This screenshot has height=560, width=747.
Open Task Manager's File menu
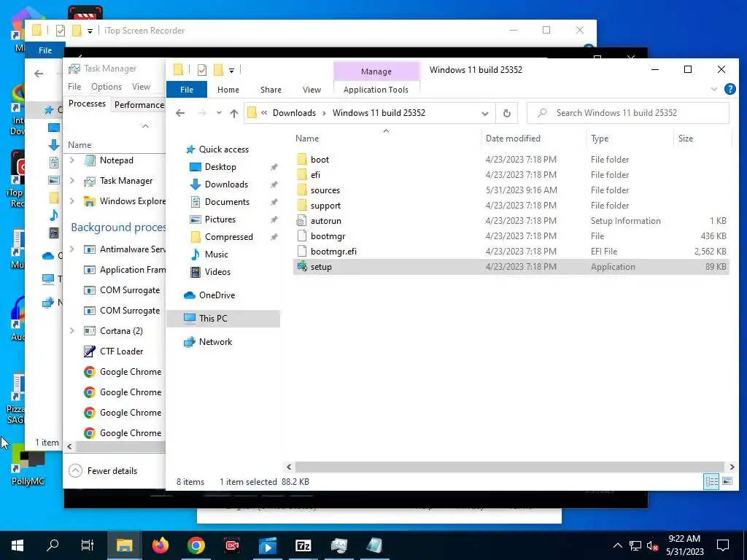click(74, 87)
